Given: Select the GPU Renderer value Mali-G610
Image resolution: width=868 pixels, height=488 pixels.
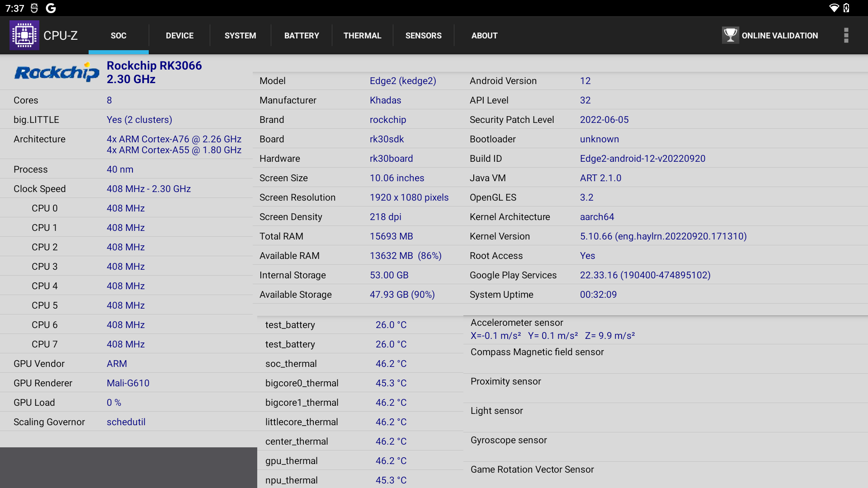Looking at the screenshot, I should (128, 383).
